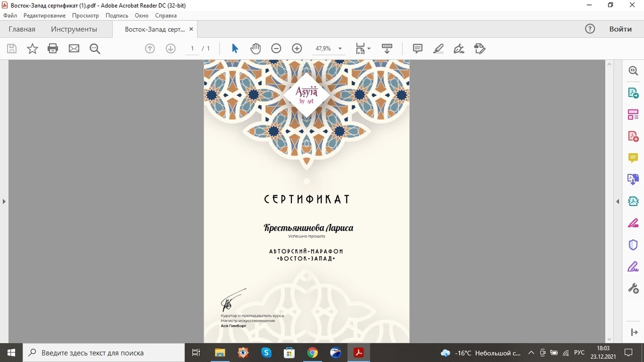Open the Fill & Sign sidebar tool
Screen dimensions: 644x362
(x=633, y=266)
